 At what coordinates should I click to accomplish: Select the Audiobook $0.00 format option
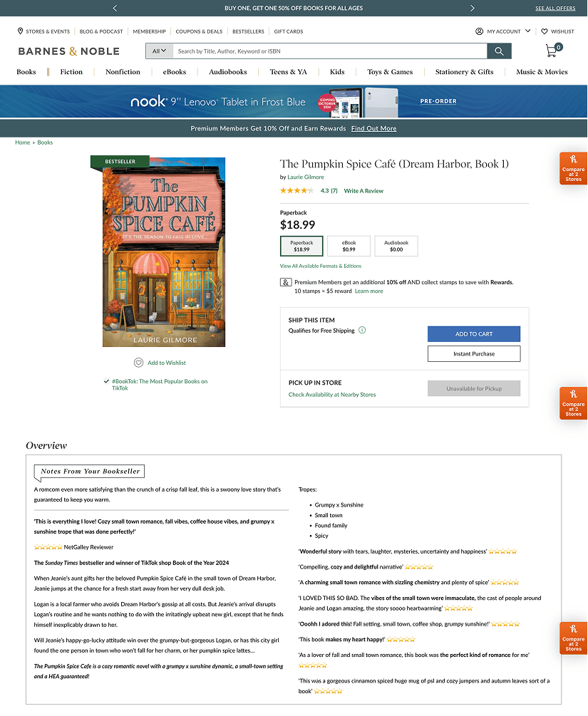(x=396, y=246)
